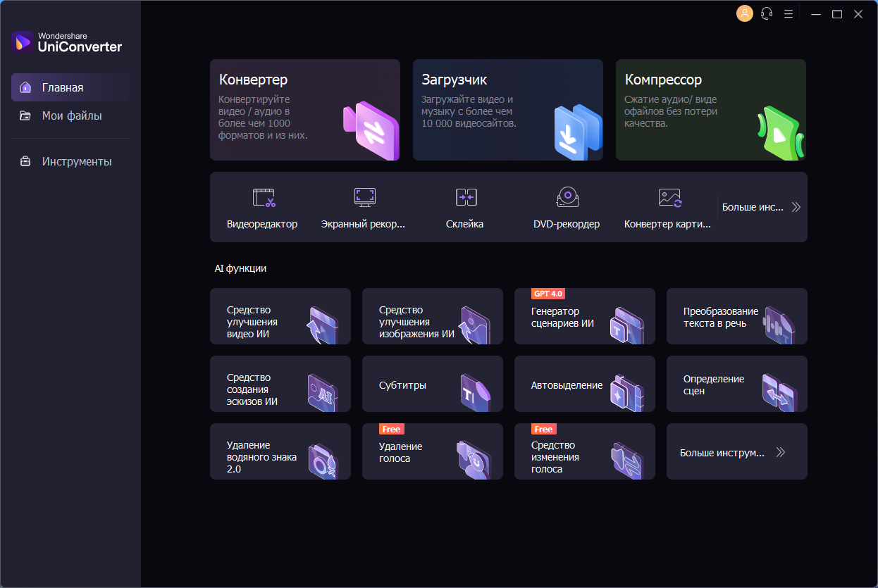Click the Конвертер card description text

pyautogui.click(x=263, y=118)
